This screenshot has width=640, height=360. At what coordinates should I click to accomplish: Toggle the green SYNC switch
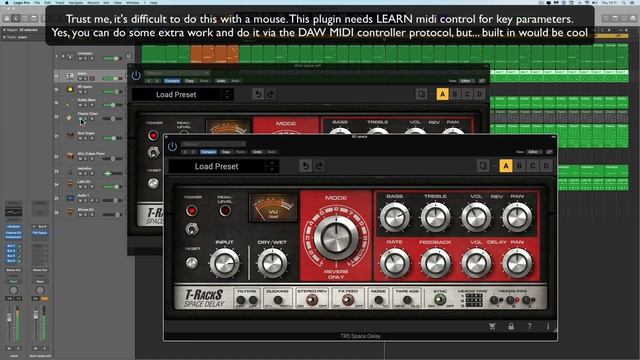pyautogui.click(x=439, y=300)
